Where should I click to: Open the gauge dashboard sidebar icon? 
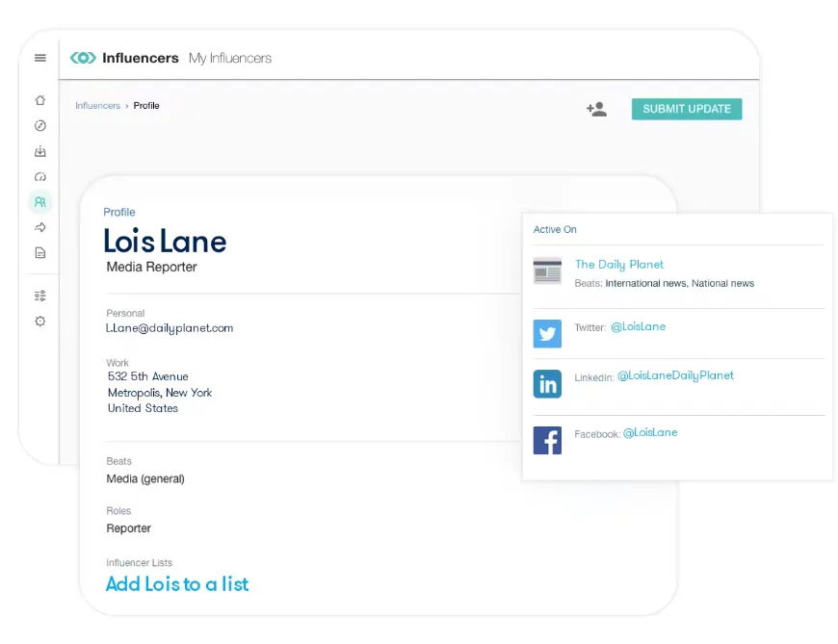click(x=40, y=177)
